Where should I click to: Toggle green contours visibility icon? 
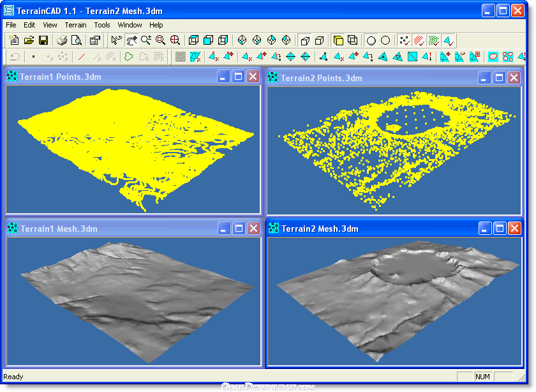tap(434, 40)
